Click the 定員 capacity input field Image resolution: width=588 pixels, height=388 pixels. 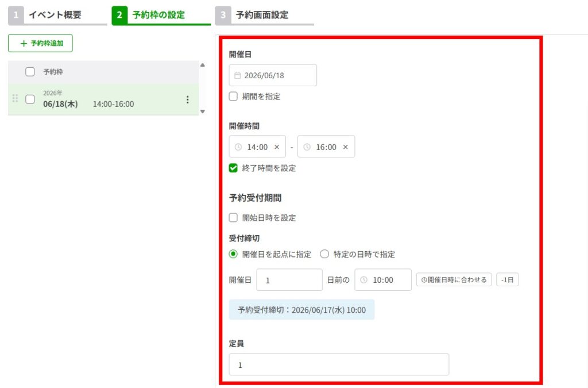tap(339, 364)
